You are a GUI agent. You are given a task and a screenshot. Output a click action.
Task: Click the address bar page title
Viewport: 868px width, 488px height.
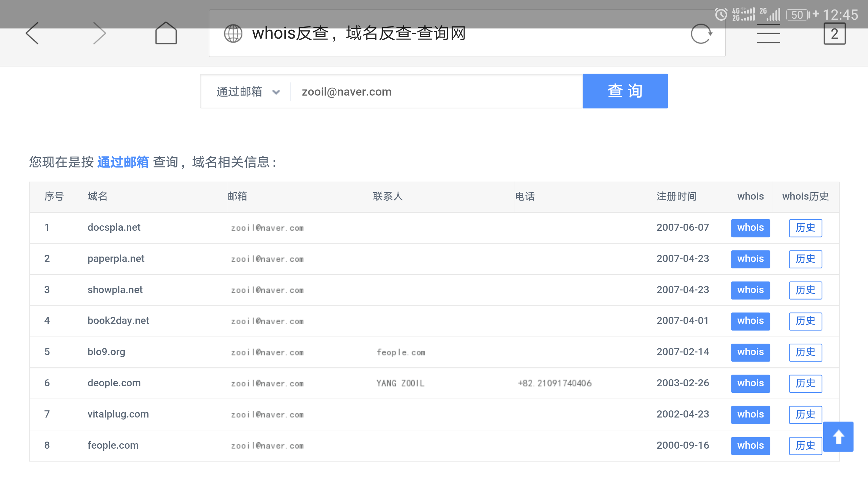[x=359, y=33]
